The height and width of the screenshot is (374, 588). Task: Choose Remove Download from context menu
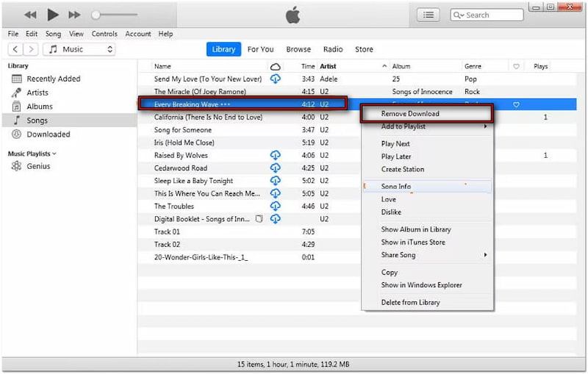coord(427,114)
